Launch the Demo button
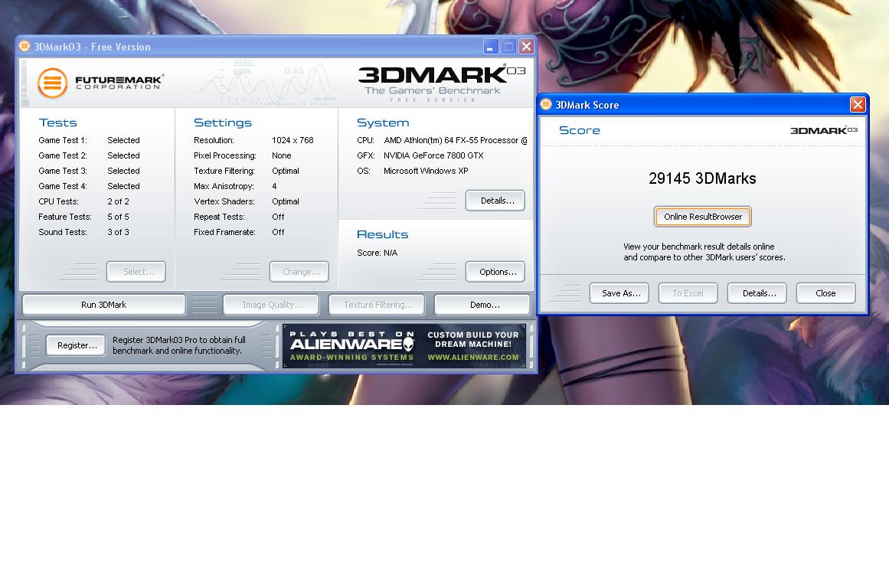This screenshot has width=889, height=588. point(482,305)
